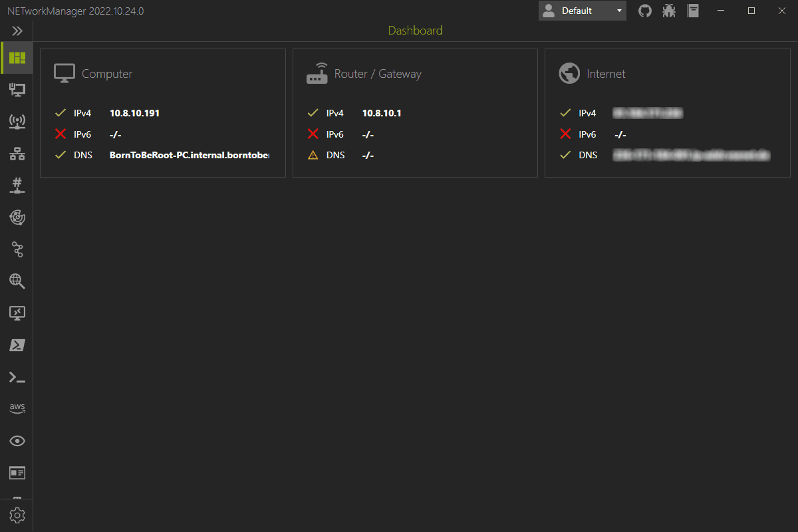Open the Remote Desktop tool
This screenshot has height=532, width=798.
[17, 313]
